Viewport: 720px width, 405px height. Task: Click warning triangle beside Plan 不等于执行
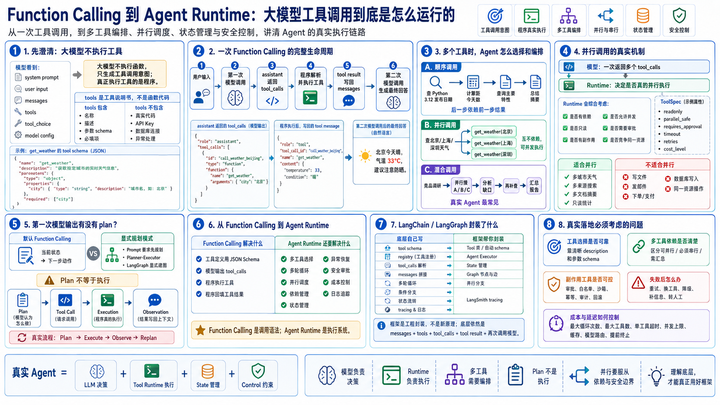point(49,280)
